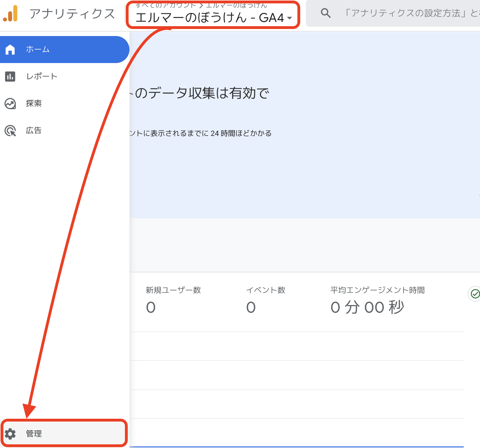This screenshot has height=448, width=480.
Task: Select the 平均エンゲージメント時間 metric card
Action: click(378, 300)
